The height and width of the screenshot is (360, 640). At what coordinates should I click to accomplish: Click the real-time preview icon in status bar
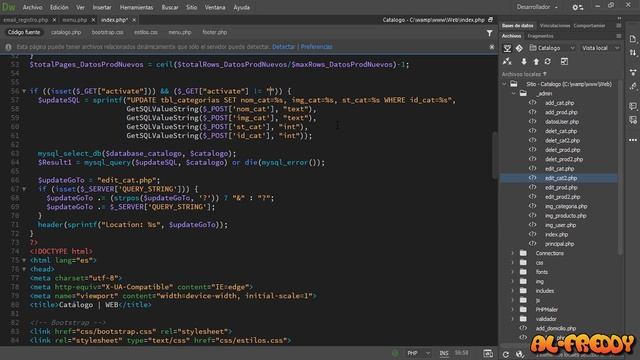488,353
